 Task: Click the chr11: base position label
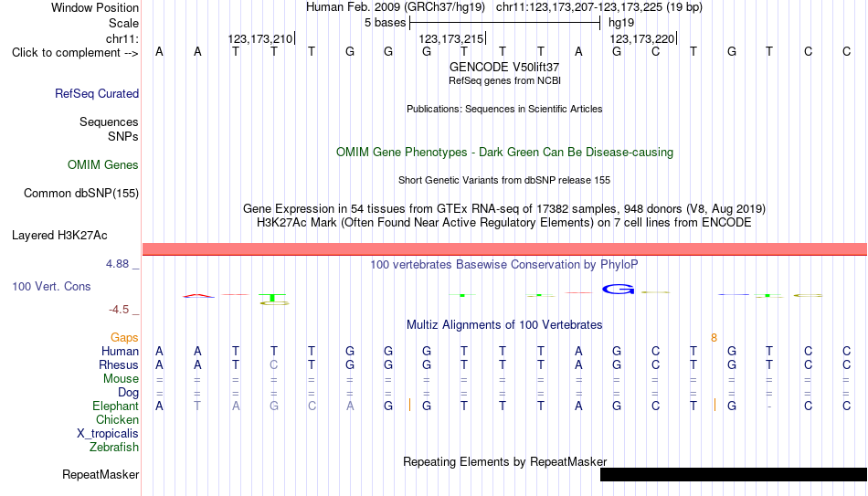122,38
